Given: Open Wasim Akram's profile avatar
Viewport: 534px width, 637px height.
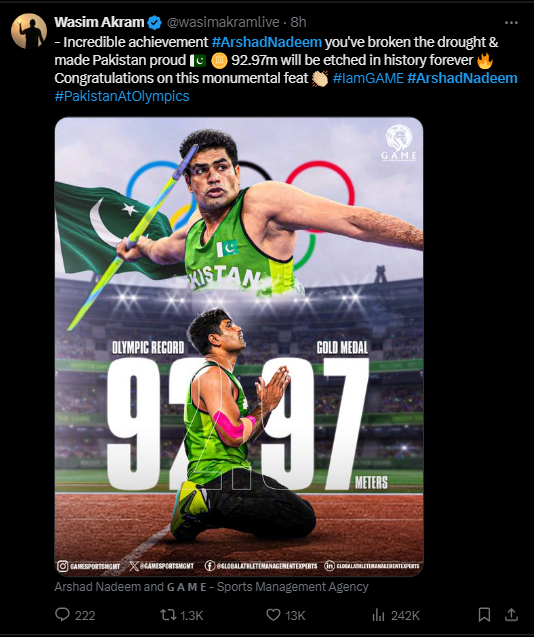Looking at the screenshot, I should (x=29, y=31).
